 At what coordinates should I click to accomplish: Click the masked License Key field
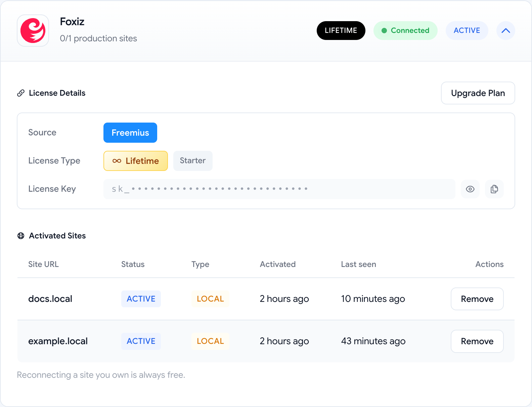pyautogui.click(x=279, y=189)
